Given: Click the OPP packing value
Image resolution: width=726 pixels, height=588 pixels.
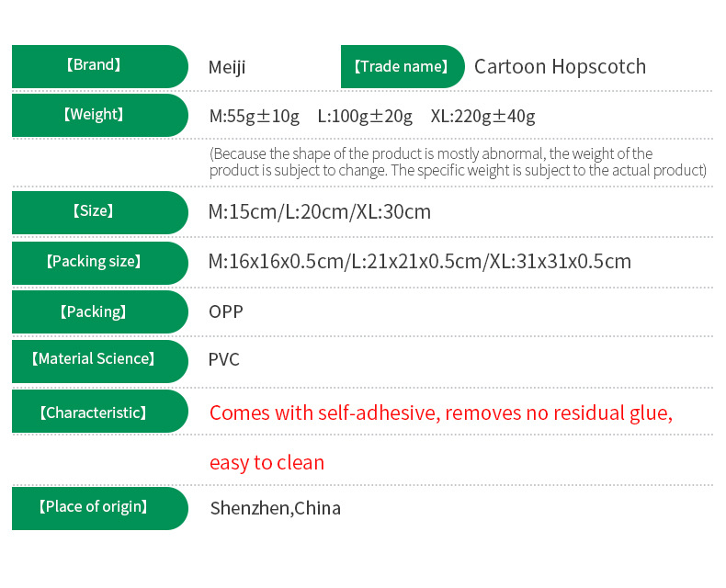Looking at the screenshot, I should 226,311.
